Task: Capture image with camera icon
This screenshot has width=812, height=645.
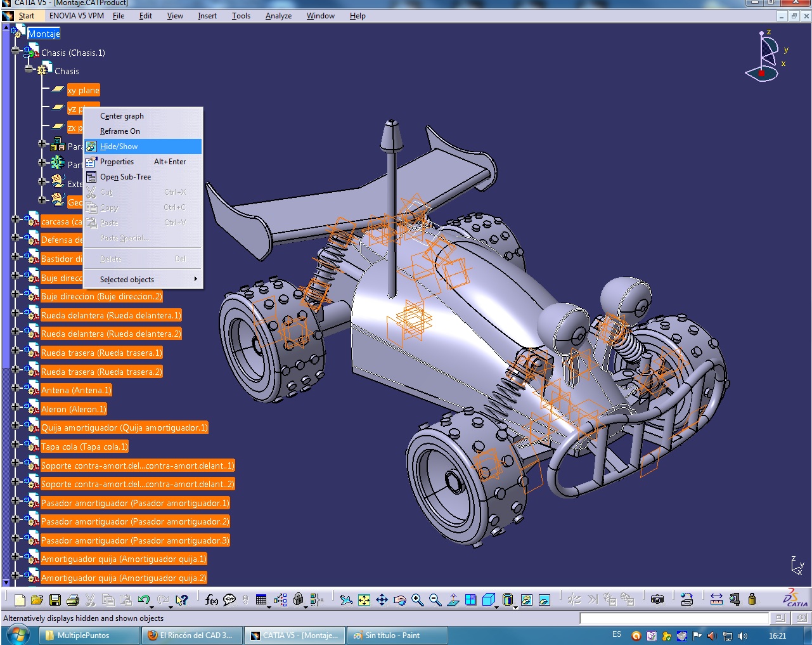Action: 657,599
